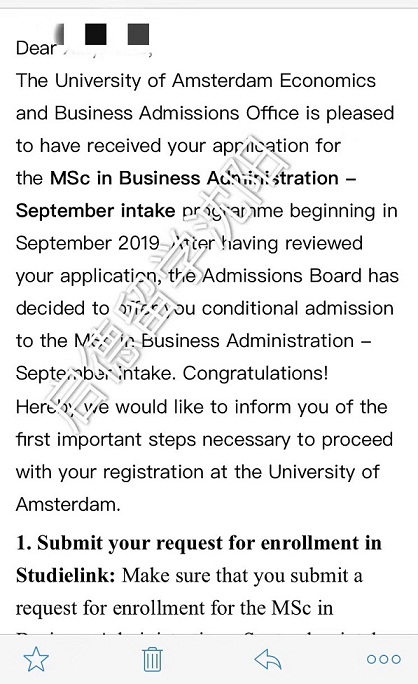Tap the standalone 'Amsterdam.' line
Viewport: 418px width, 684px height.
(68, 504)
